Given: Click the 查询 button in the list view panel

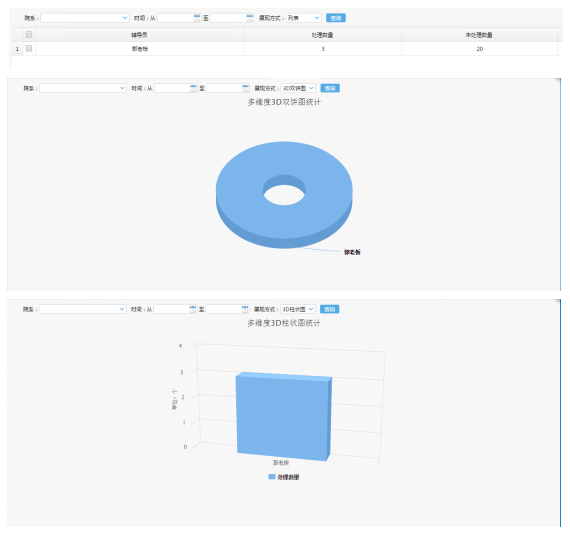Looking at the screenshot, I should pyautogui.click(x=336, y=18).
